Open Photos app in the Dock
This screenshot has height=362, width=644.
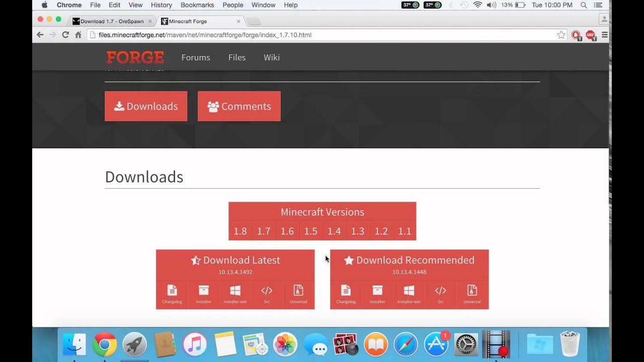(x=285, y=344)
